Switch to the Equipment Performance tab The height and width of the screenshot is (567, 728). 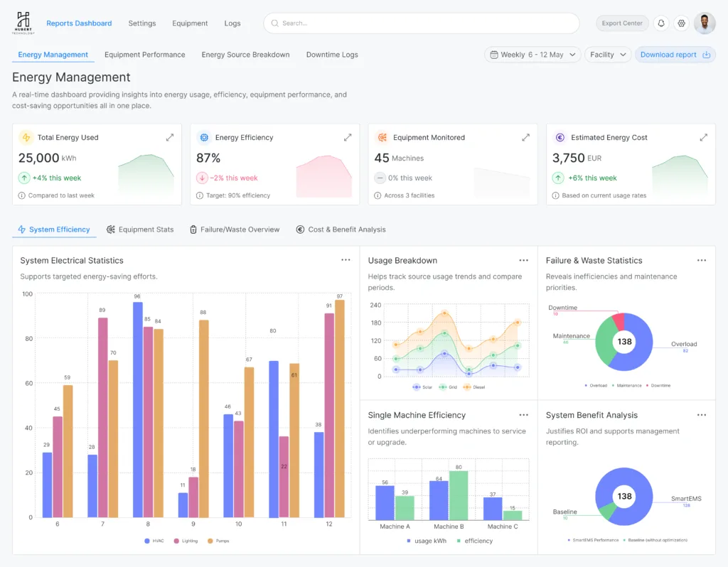point(144,55)
